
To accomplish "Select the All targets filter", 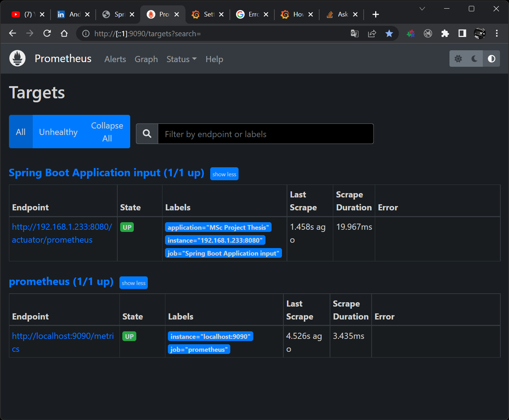I will coord(20,131).
